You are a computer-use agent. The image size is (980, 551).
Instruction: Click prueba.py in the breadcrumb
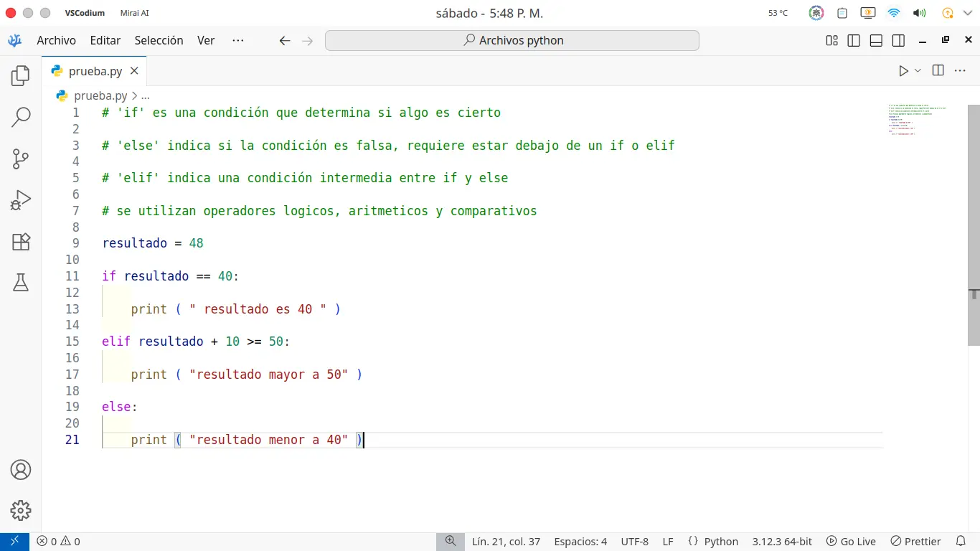[100, 95]
